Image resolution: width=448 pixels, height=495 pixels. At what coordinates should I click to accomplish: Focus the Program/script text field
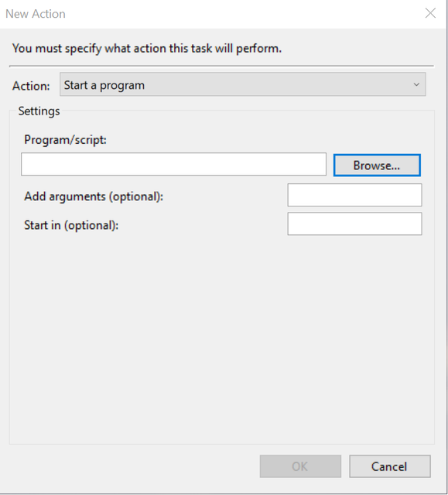pos(173,164)
